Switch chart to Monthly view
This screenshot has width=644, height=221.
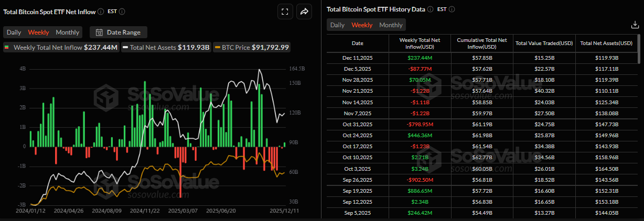(x=67, y=32)
